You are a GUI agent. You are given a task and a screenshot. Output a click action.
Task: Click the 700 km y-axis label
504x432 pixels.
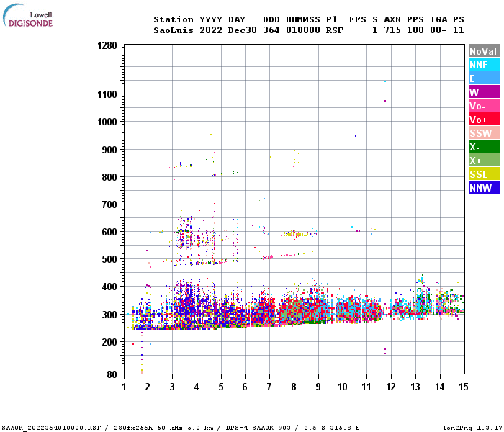click(x=109, y=204)
